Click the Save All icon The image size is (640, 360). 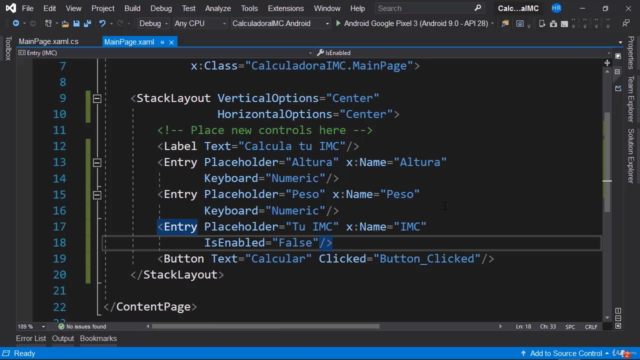(x=87, y=24)
